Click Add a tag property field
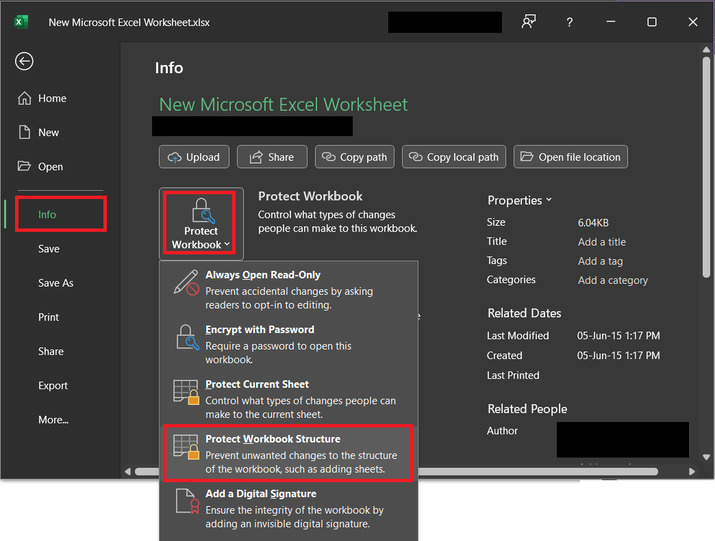This screenshot has height=541, width=715. tap(600, 261)
